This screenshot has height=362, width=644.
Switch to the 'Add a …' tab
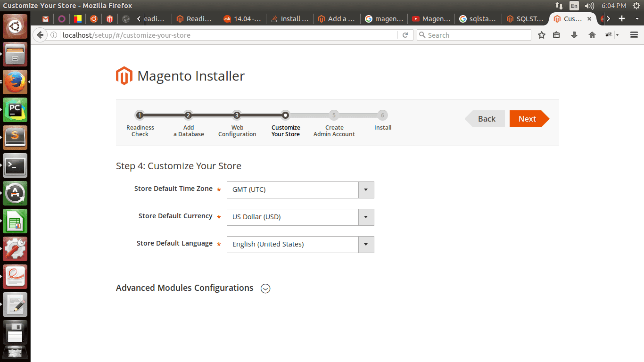(337, 19)
